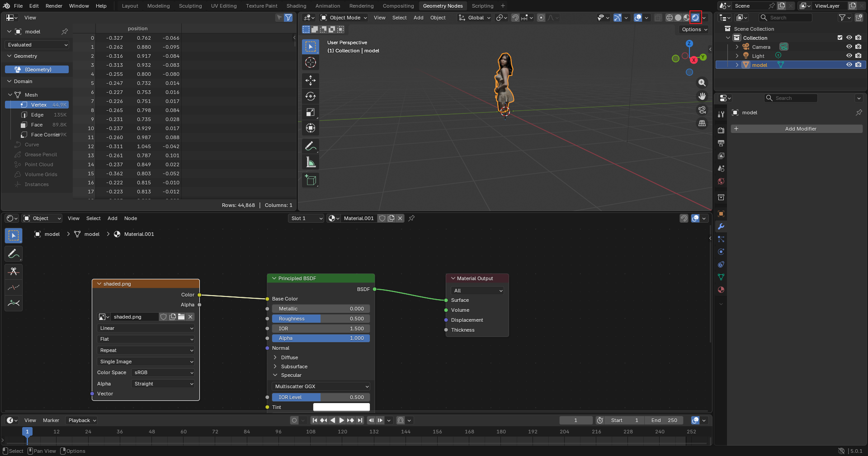Pick the Measure tool
868x456 pixels.
(311, 162)
